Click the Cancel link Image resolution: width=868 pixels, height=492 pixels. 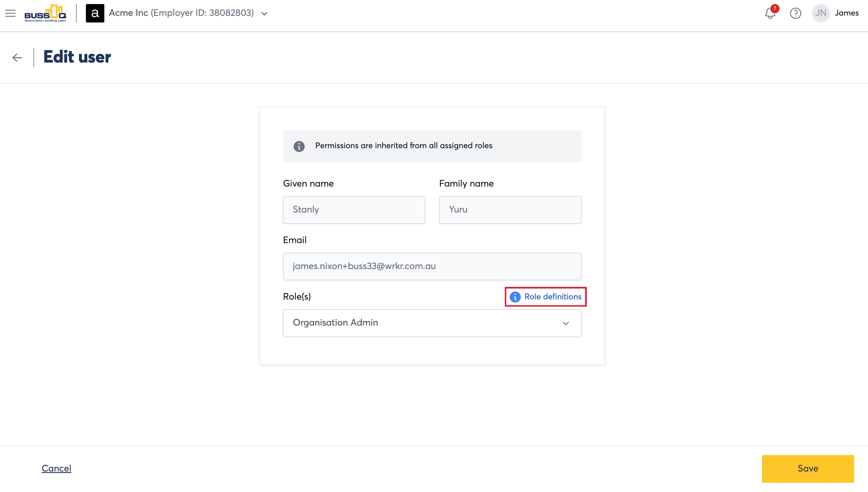(x=56, y=468)
